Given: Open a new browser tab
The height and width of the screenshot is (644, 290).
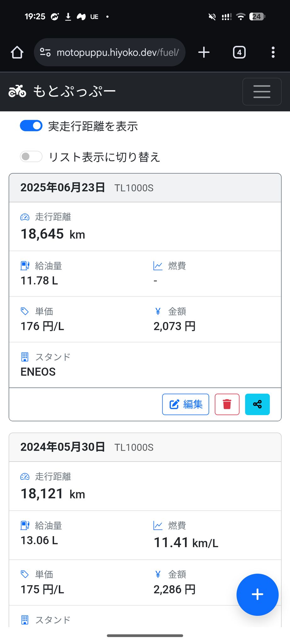Looking at the screenshot, I should pos(204,52).
